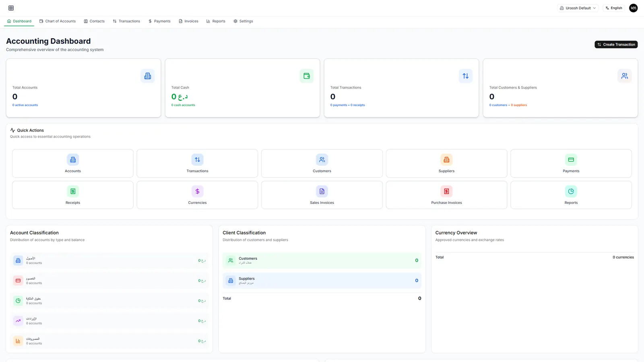644x362 pixels.
Task: Expand the Uroosh Default organization dropdown
Action: (578, 8)
